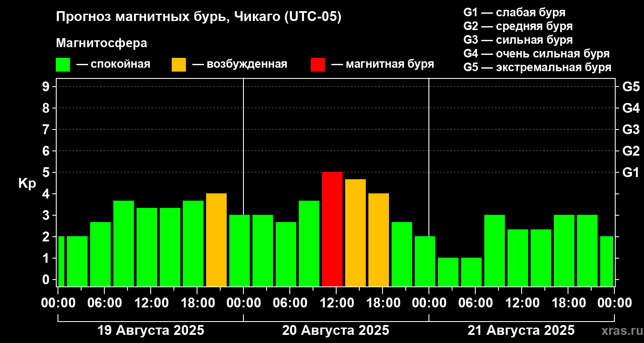
Task: Click the 'G3' label on the right axis
Action: coord(631,129)
